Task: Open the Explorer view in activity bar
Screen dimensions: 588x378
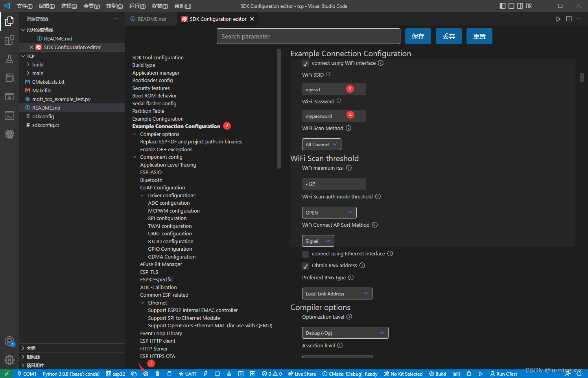Action: [9, 21]
